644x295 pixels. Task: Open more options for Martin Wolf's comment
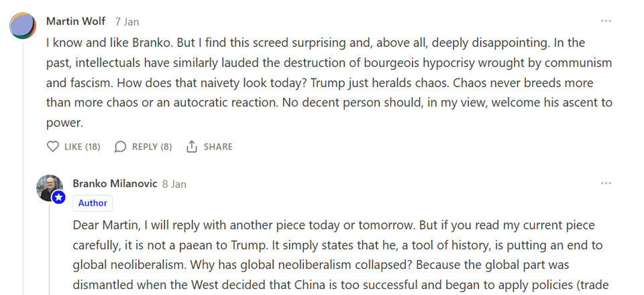tap(606, 21)
